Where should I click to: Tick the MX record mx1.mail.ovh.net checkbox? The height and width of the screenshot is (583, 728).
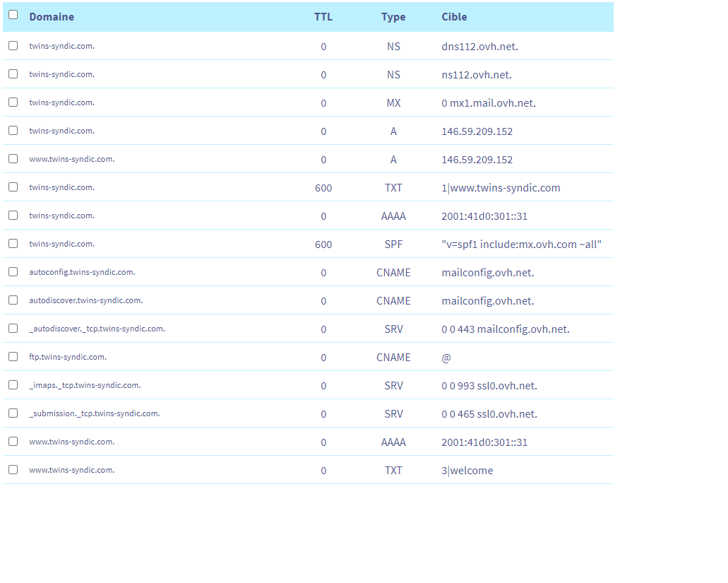coord(13,102)
